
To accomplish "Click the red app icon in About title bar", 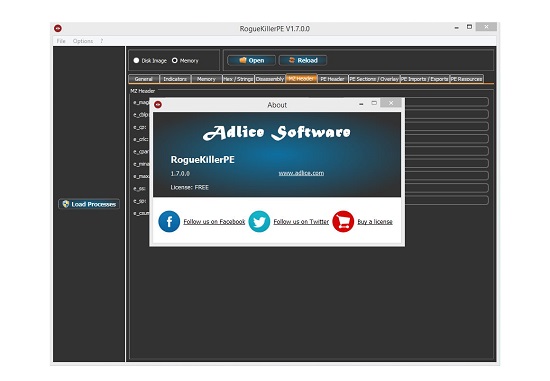I will click(158, 105).
